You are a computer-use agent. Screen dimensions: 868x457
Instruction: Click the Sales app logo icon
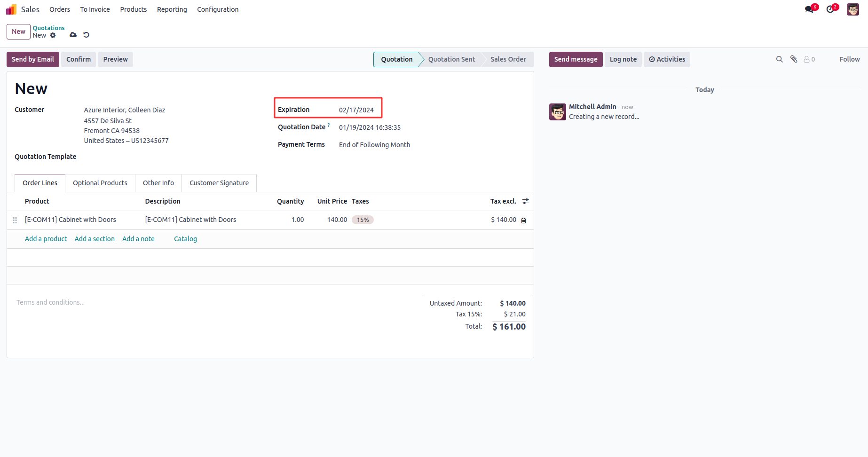(11, 9)
